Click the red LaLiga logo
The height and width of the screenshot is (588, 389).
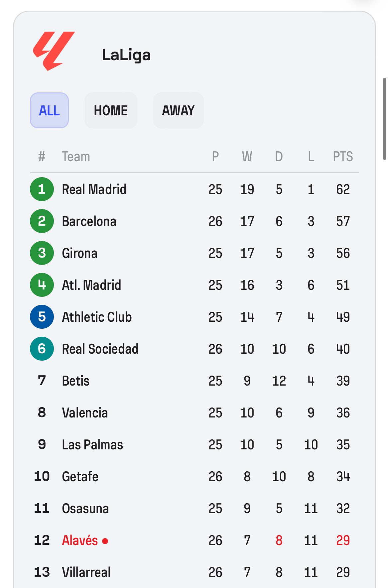54,51
